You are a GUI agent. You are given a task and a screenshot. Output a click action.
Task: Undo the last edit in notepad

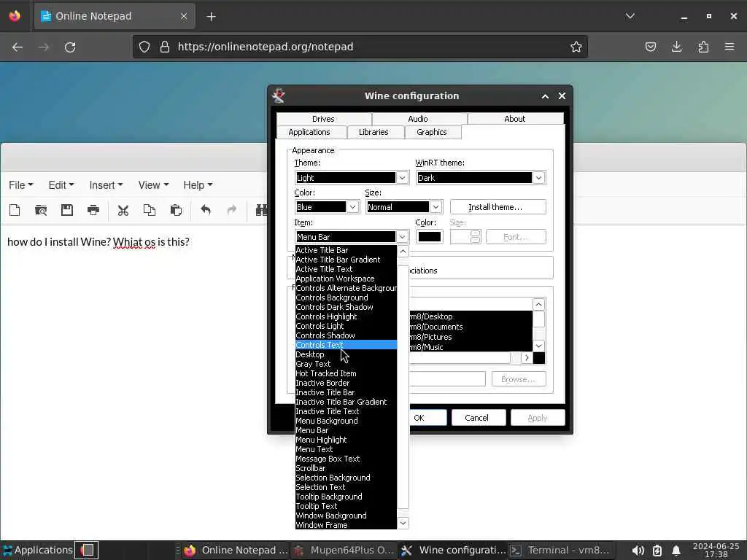(205, 210)
